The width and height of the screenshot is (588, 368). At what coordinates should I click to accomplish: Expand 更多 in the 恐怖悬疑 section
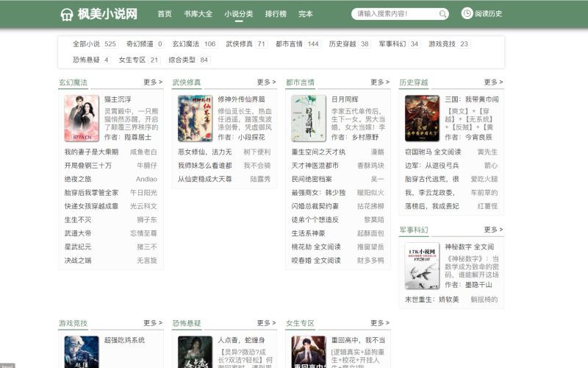[x=267, y=322]
